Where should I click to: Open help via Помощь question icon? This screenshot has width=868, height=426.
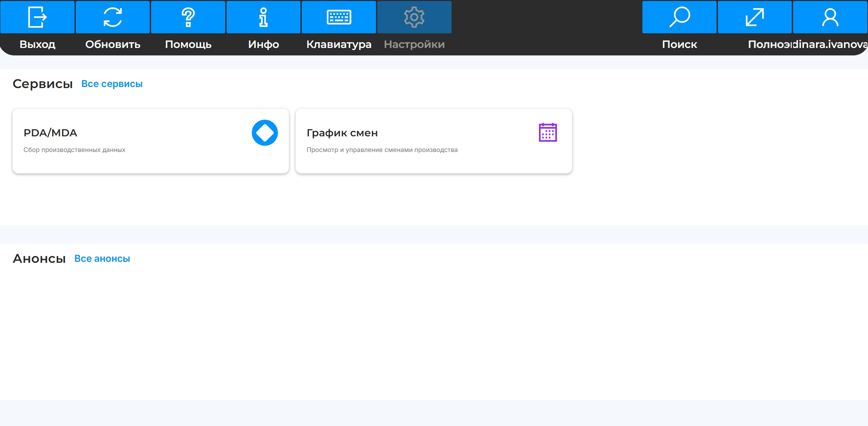(188, 17)
